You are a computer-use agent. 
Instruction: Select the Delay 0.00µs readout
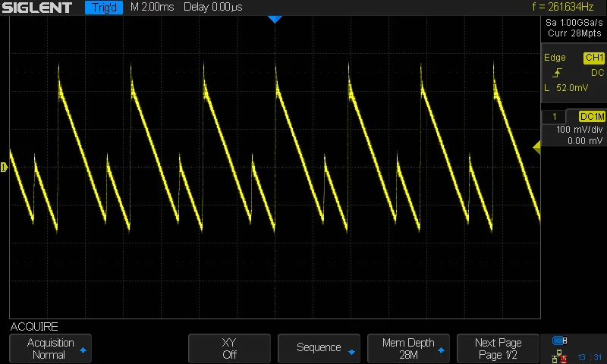[x=213, y=7]
